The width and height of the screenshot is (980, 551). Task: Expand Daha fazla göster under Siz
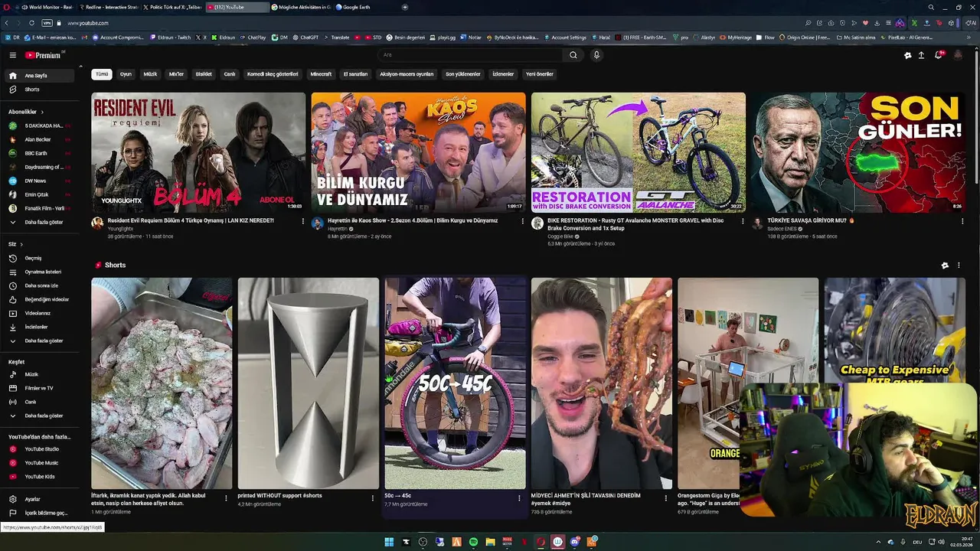coord(41,341)
